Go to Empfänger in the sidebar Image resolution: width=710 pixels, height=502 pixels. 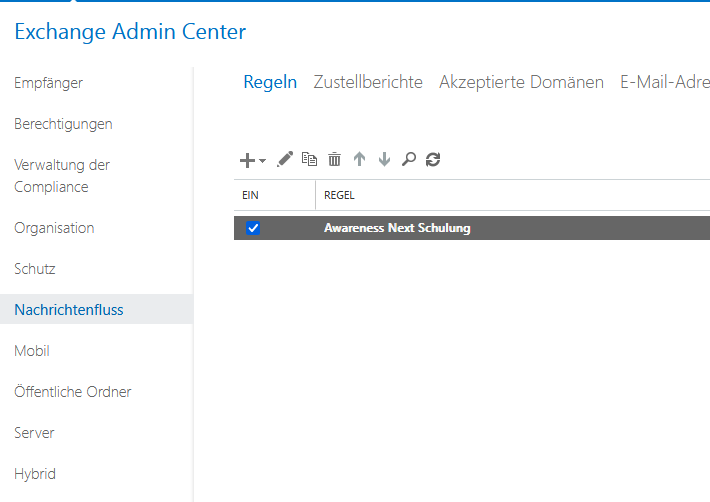[x=48, y=83]
